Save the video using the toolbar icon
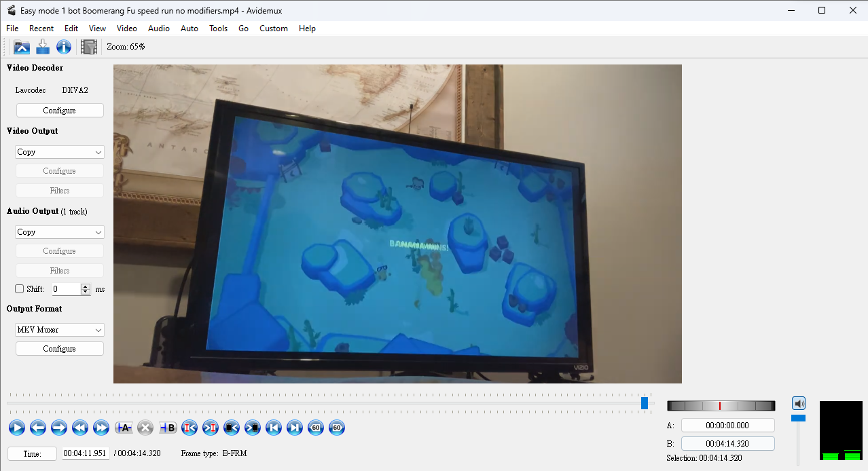 [x=43, y=47]
